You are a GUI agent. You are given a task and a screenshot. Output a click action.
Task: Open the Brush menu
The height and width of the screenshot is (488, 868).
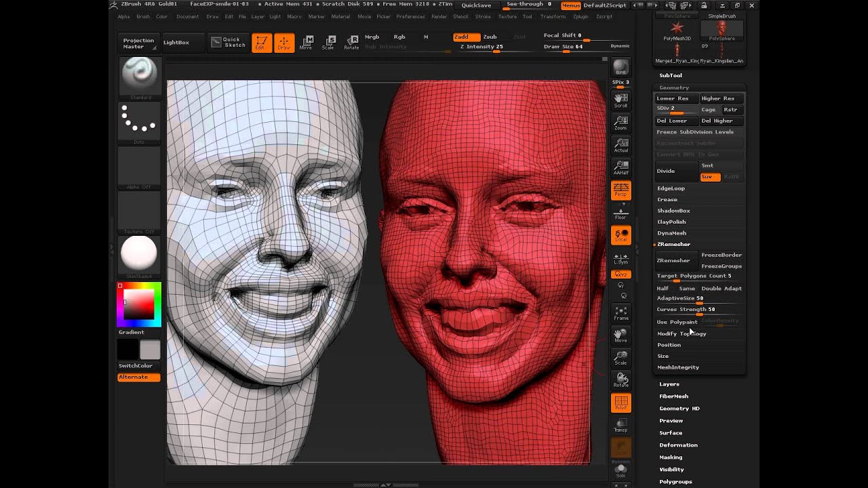[143, 16]
